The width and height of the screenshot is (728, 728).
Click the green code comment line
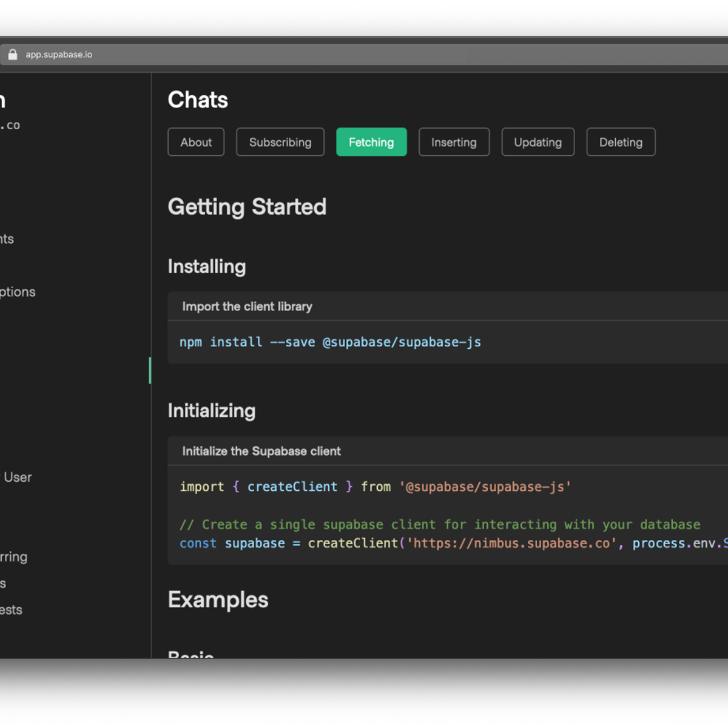[x=440, y=524]
